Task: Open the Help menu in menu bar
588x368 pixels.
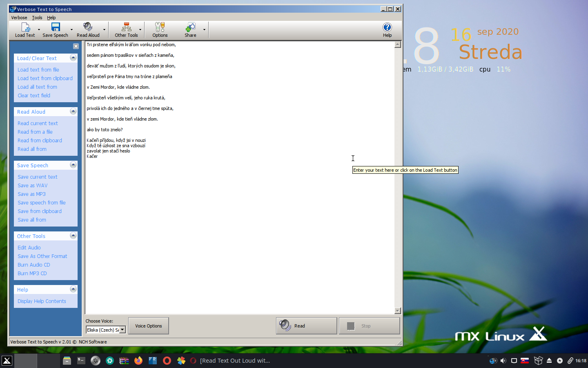Action: point(51,18)
